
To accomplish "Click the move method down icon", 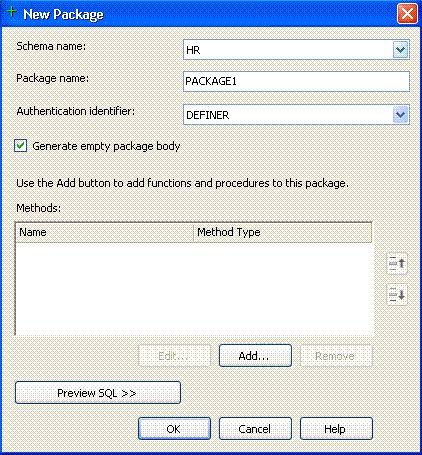I will [397, 295].
